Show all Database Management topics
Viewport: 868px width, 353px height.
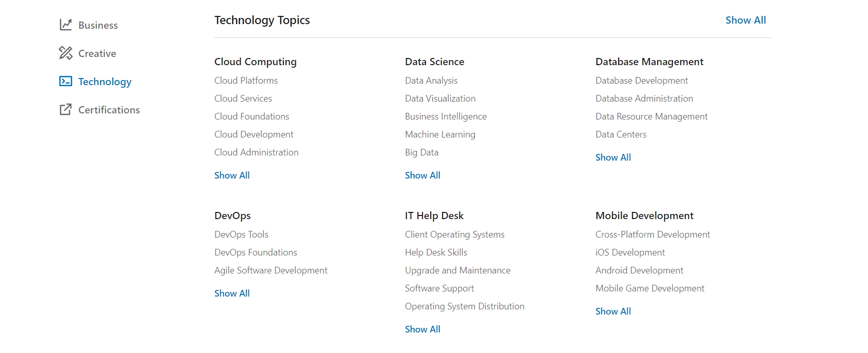point(613,158)
